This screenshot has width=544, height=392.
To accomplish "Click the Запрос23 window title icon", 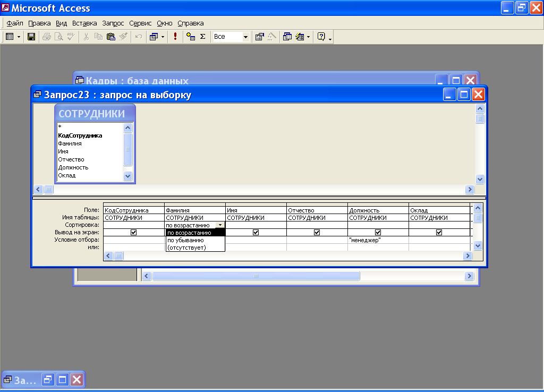I will pos(38,95).
